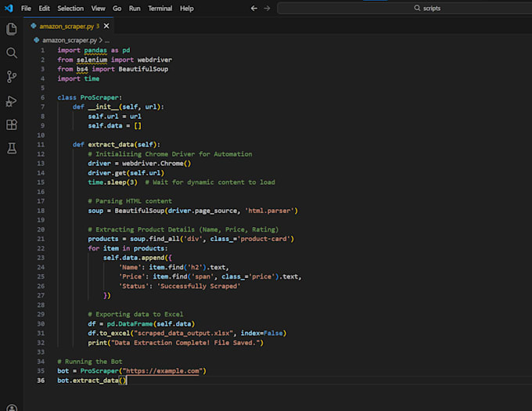Click the scripts command center search box

(404, 8)
